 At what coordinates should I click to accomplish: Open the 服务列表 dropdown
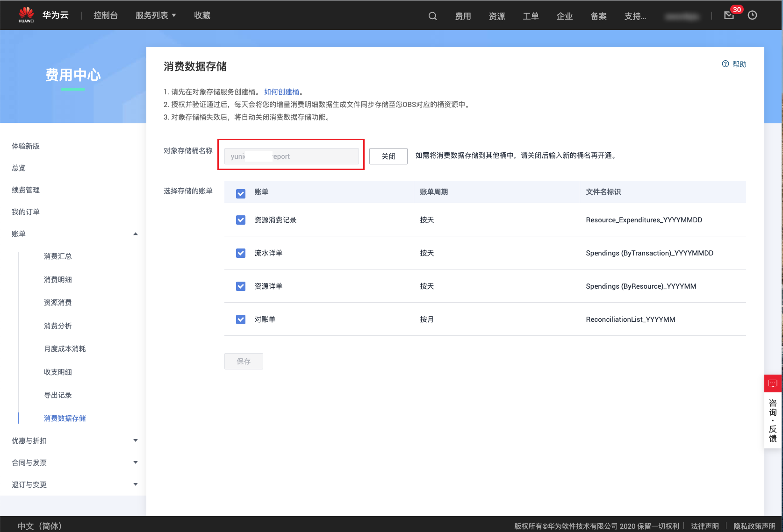click(x=156, y=15)
